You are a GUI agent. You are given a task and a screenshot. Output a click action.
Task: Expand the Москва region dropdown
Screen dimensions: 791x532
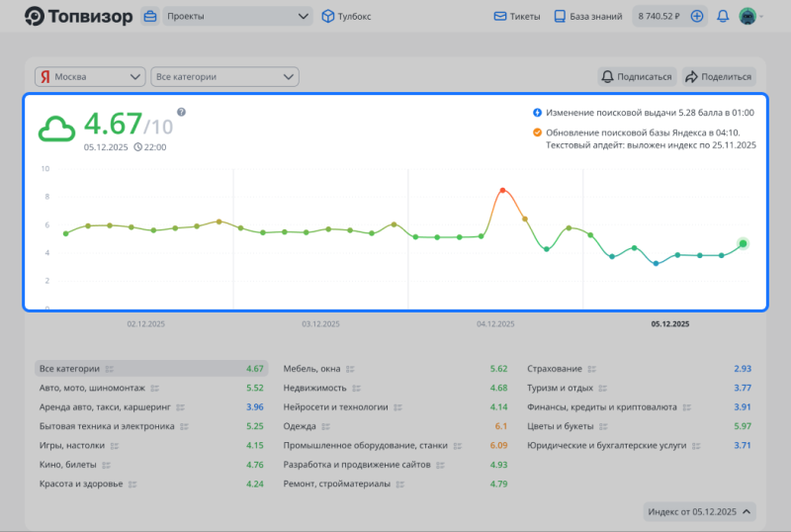[x=90, y=76]
